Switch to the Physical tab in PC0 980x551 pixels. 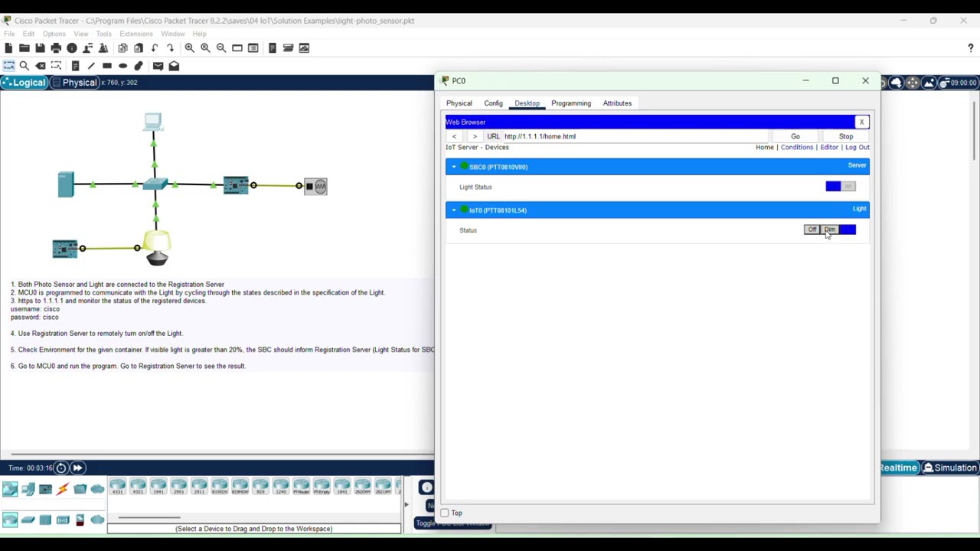coord(459,103)
